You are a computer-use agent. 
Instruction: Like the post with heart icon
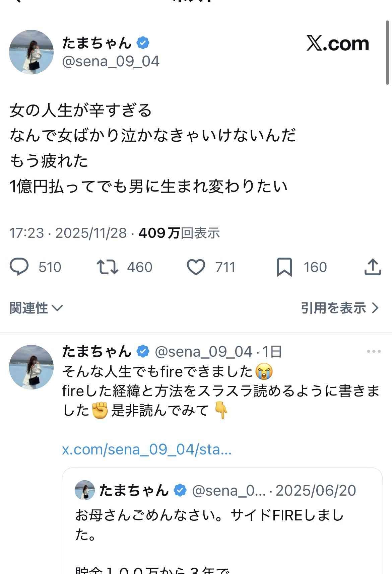click(x=196, y=267)
